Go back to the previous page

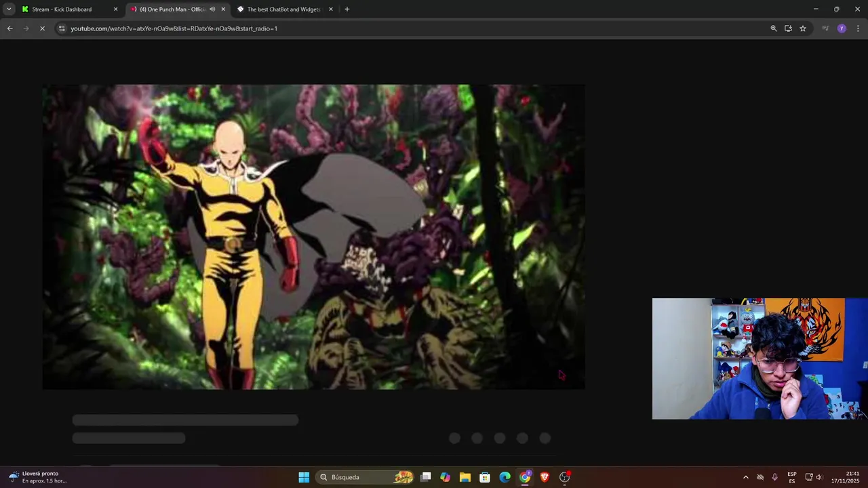coord(9,28)
